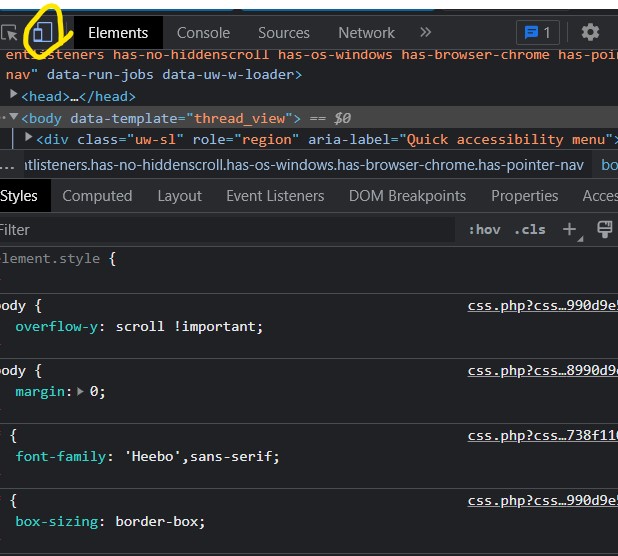Collapse the body element node
The image size is (618, 556).
tap(14, 118)
